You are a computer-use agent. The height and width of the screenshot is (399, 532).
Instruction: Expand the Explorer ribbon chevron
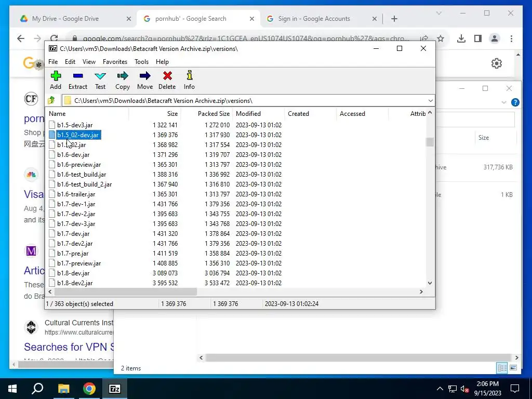[x=503, y=102]
